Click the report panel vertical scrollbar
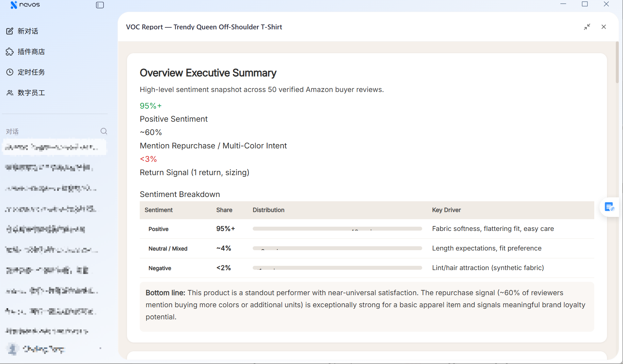This screenshot has height=364, width=623. [617, 62]
